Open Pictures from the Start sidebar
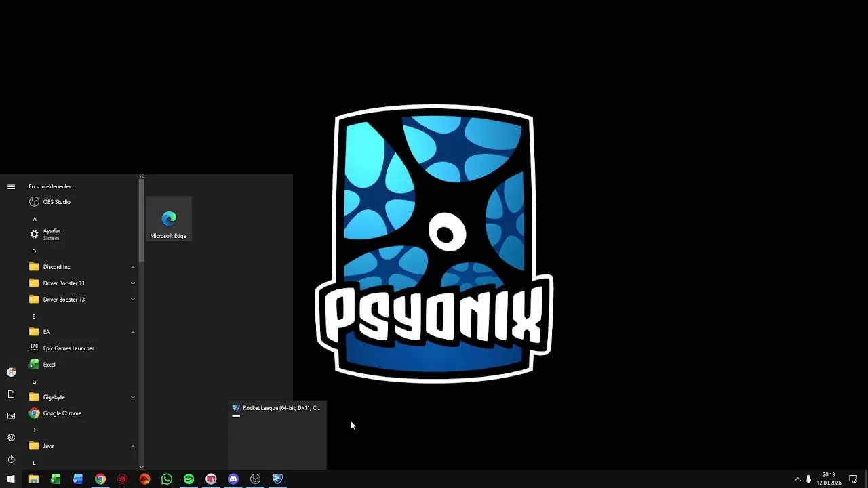This screenshot has width=868, height=488. [x=11, y=416]
